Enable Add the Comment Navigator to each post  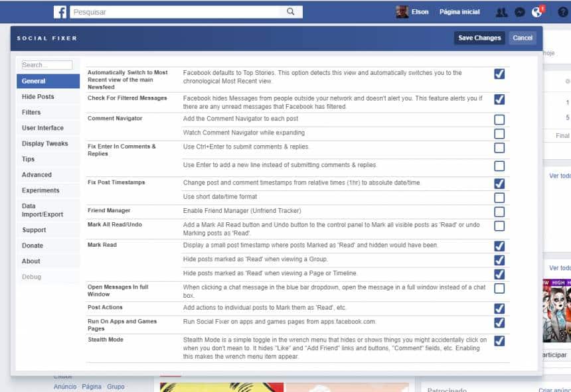click(499, 119)
